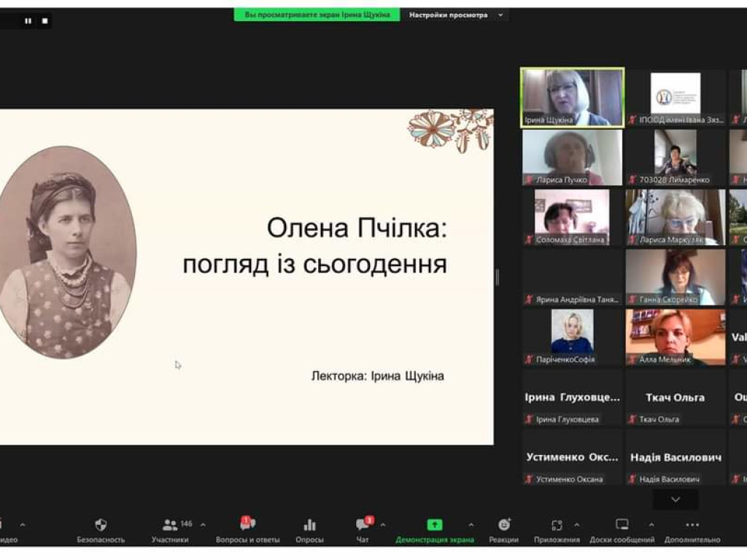The width and height of the screenshot is (747, 560).
Task: Pause the recording with the pause button
Action: point(28,21)
